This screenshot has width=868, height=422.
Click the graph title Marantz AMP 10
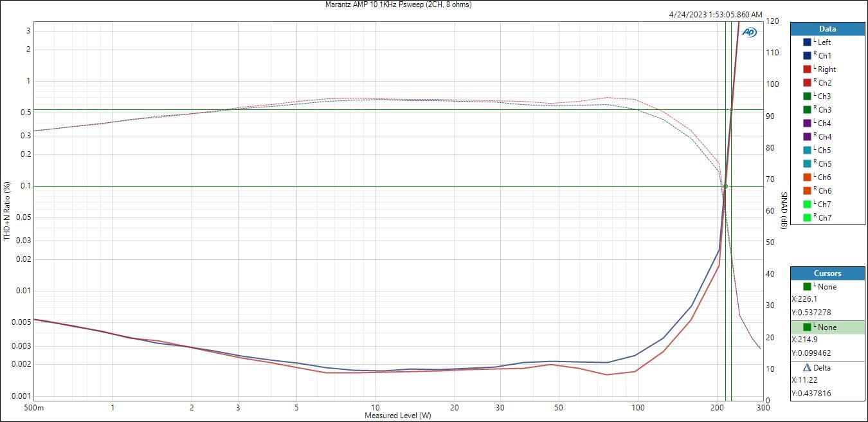click(x=399, y=5)
